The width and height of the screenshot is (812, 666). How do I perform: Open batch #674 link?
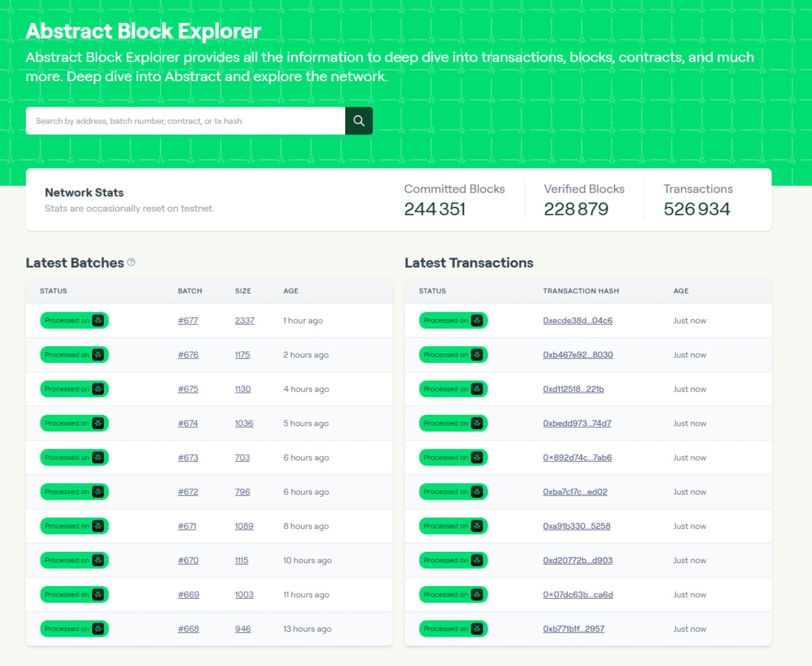tap(188, 423)
